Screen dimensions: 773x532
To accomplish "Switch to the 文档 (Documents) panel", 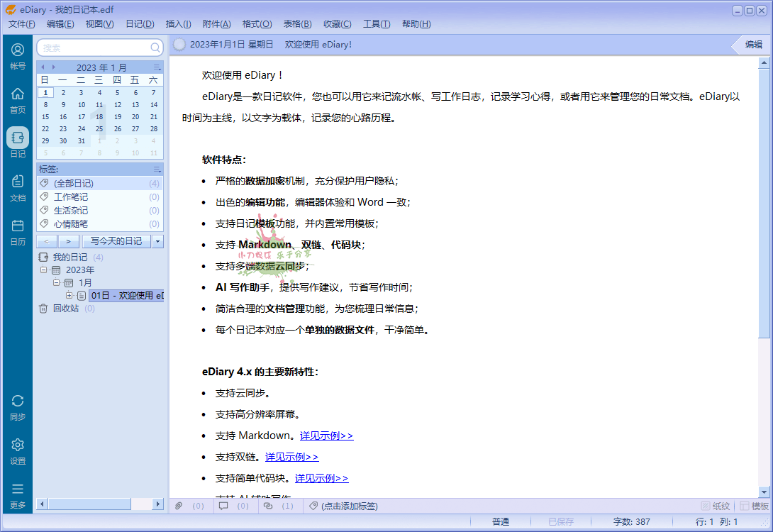I will [x=17, y=187].
